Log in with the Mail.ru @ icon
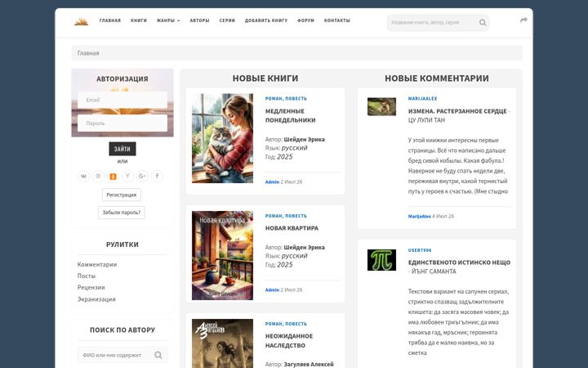This screenshot has width=588, height=368. [98, 176]
